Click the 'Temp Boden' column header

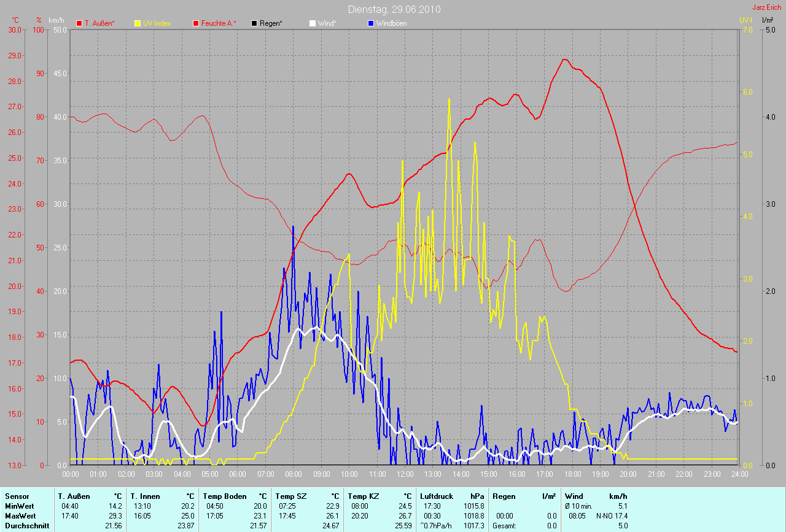[x=225, y=496]
